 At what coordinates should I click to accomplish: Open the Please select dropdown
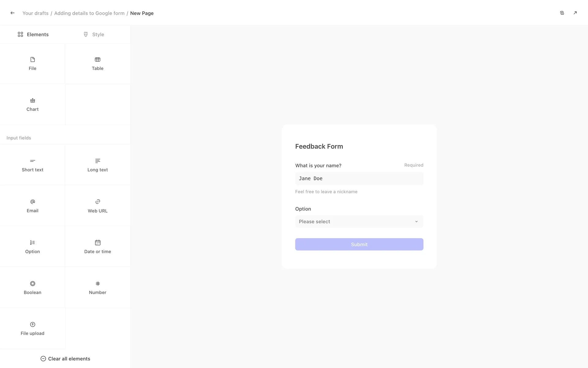[359, 221]
